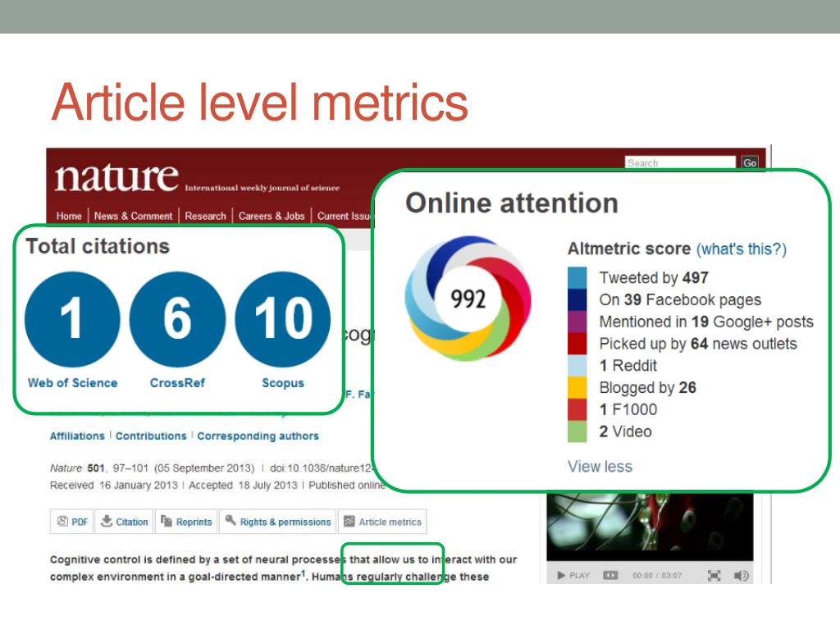Click the Citation download button
840x630 pixels.
click(x=125, y=522)
